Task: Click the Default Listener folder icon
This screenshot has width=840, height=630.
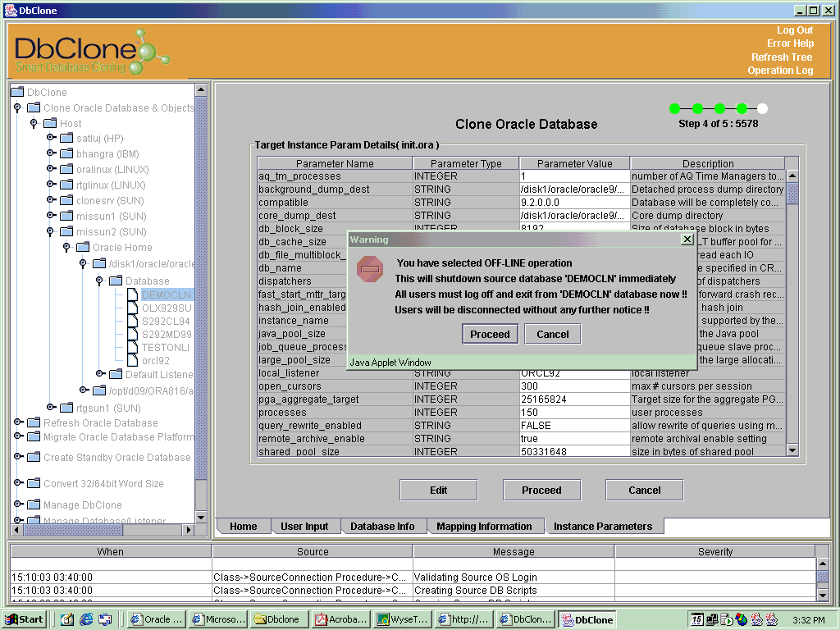Action: click(x=116, y=374)
